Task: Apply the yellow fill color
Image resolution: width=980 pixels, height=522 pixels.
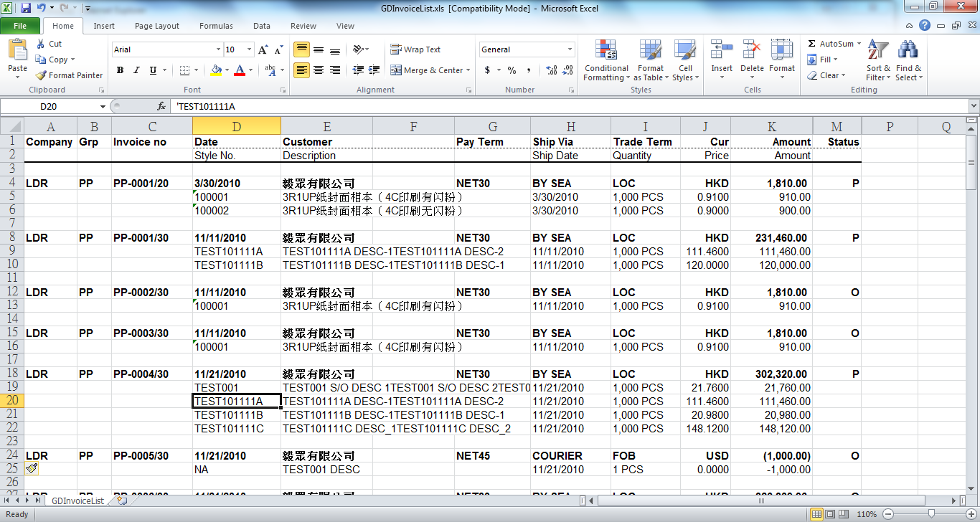Action: 216,70
